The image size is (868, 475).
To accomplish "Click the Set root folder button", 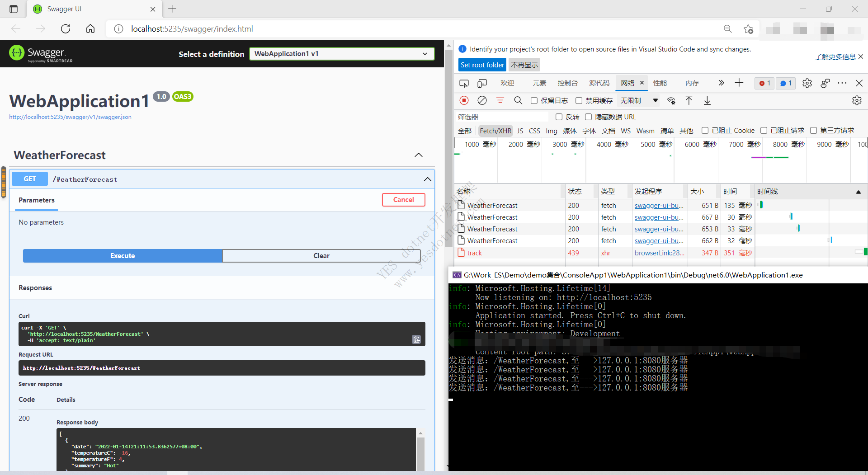I will point(482,65).
